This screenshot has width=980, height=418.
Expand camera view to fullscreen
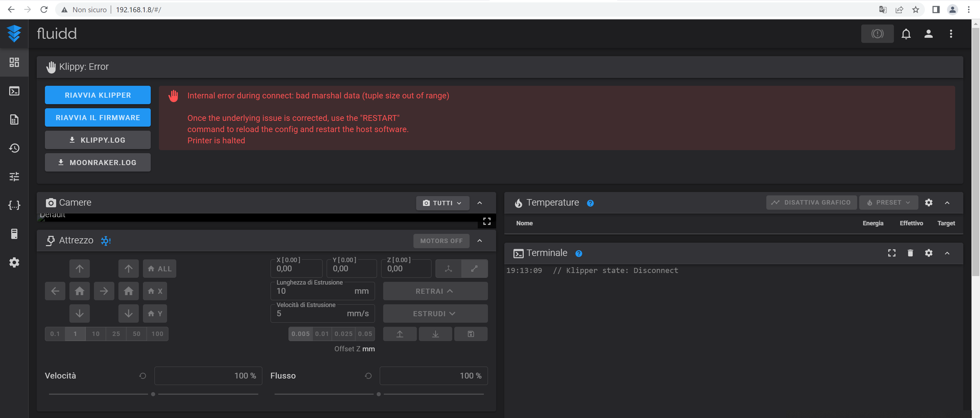[x=487, y=221]
